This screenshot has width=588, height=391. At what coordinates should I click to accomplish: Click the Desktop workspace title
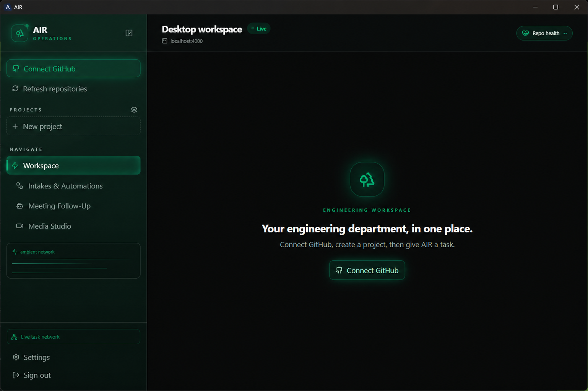(x=202, y=29)
